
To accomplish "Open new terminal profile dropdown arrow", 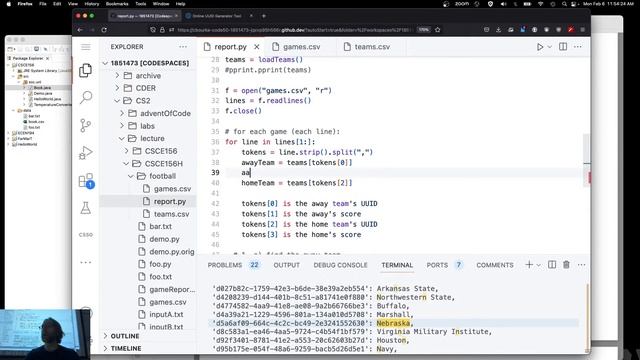I will [x=538, y=265].
